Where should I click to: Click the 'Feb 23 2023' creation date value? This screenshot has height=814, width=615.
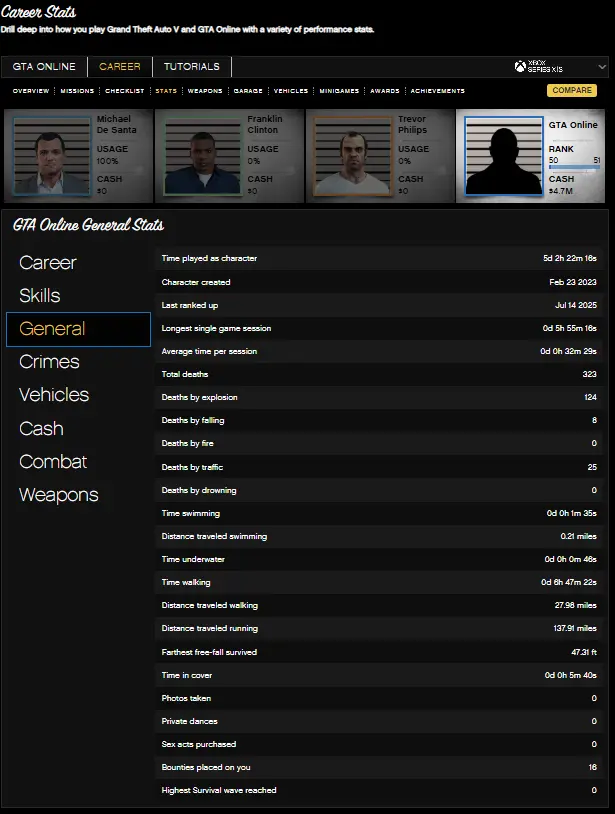tap(573, 282)
